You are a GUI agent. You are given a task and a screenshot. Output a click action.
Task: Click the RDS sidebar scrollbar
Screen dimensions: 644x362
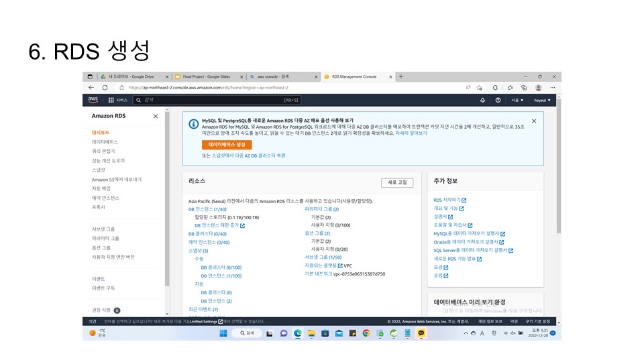coord(167,199)
